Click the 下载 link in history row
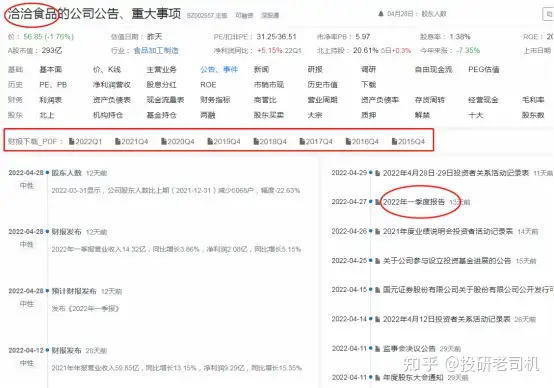554x388 pixels. click(x=369, y=85)
